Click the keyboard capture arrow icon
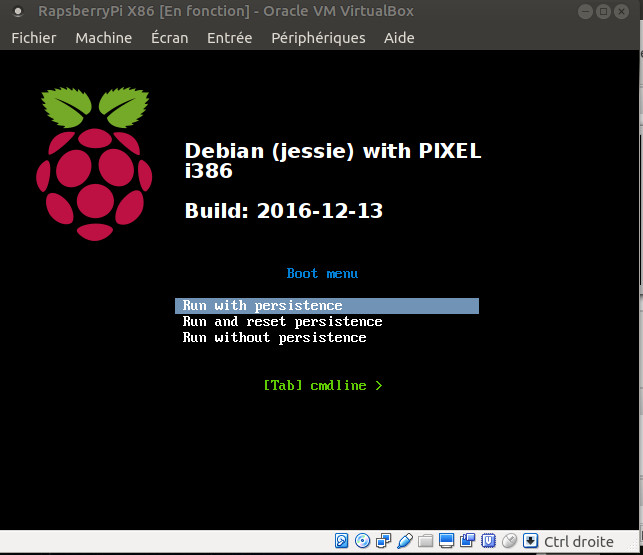 coord(530,541)
